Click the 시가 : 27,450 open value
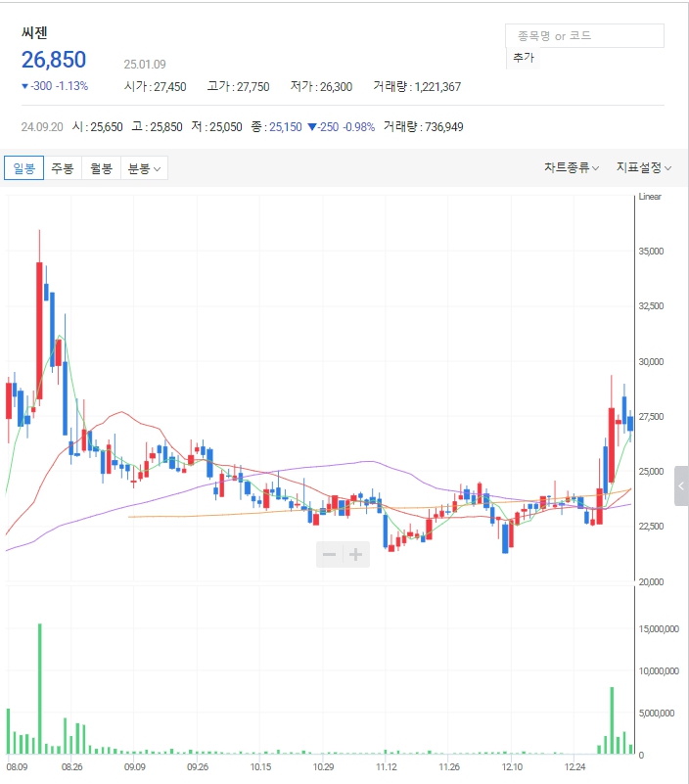This screenshot has width=689, height=784. (x=155, y=86)
